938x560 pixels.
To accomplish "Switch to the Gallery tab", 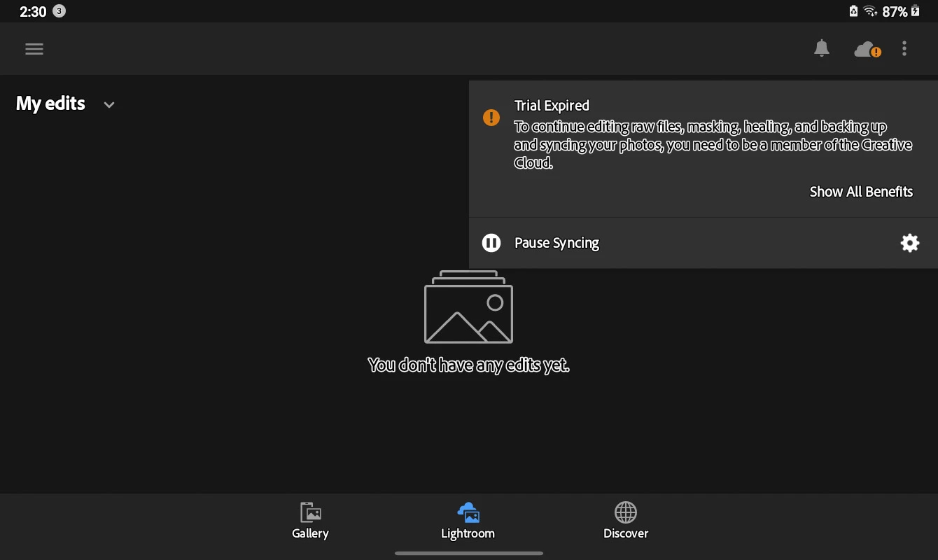I will point(310,521).
